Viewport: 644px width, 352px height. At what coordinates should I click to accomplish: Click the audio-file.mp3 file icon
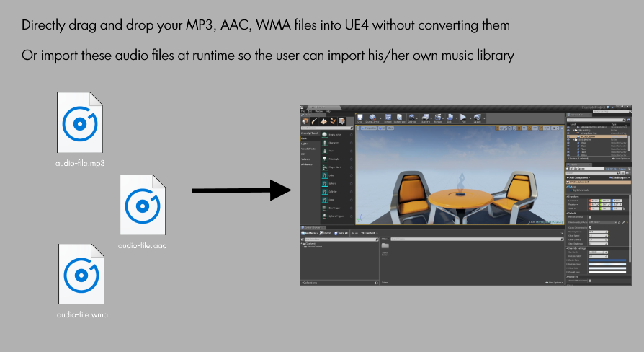(x=80, y=123)
